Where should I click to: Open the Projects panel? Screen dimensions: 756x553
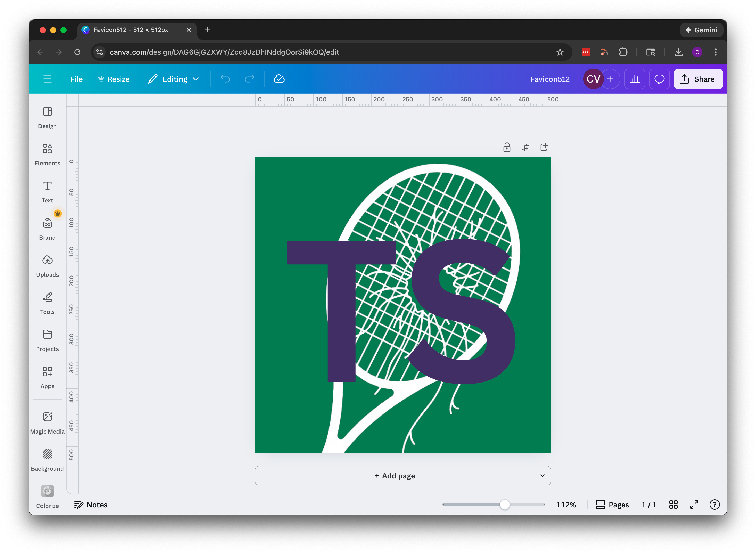point(47,340)
